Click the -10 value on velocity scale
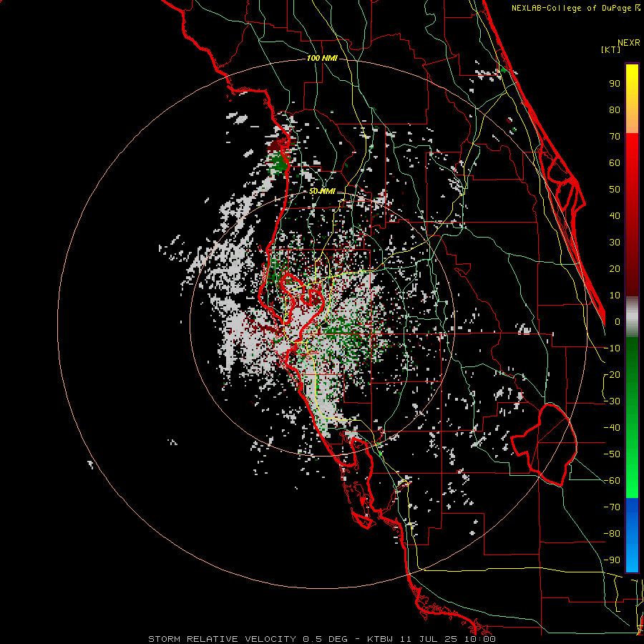This screenshot has height=644, width=644. tap(612, 348)
